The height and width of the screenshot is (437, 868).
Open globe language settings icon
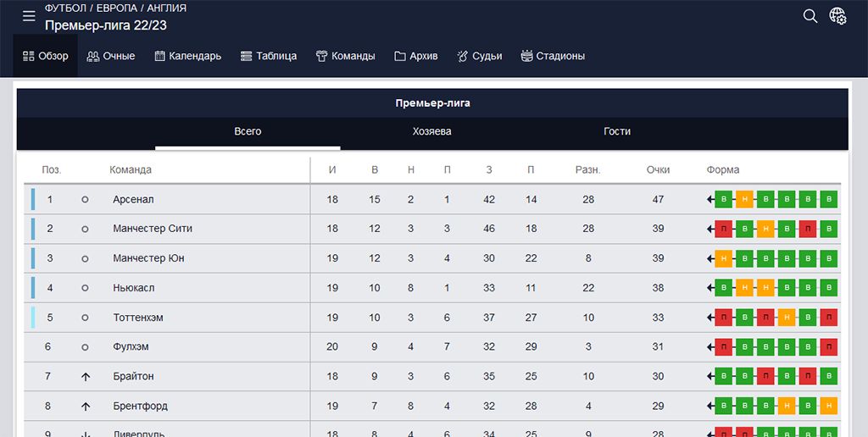[837, 16]
